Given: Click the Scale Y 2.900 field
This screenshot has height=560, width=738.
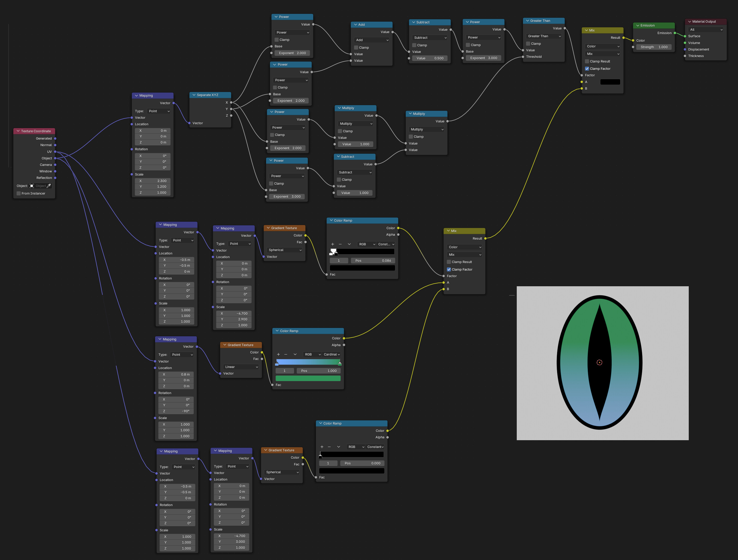Looking at the screenshot, I should tap(234, 319).
